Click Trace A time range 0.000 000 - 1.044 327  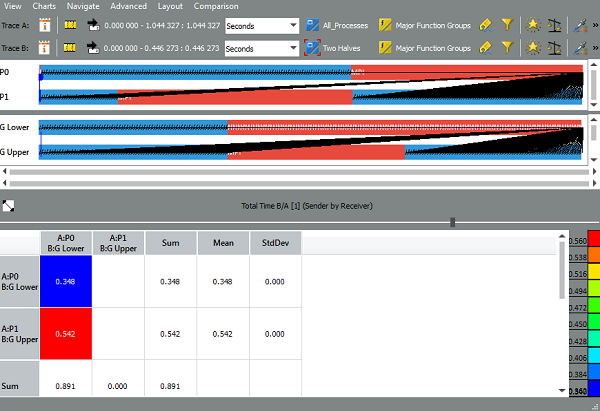(x=162, y=26)
